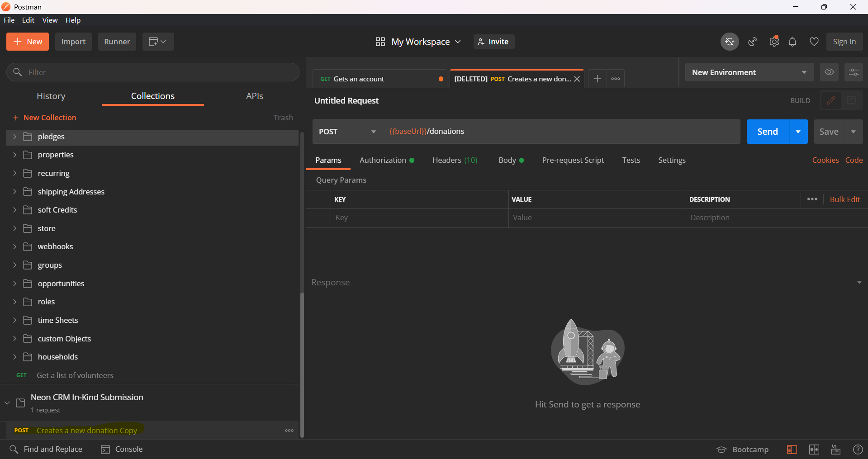Screen dimensions: 868x459
Task: Click the sync offline status icon
Action: click(x=730, y=42)
